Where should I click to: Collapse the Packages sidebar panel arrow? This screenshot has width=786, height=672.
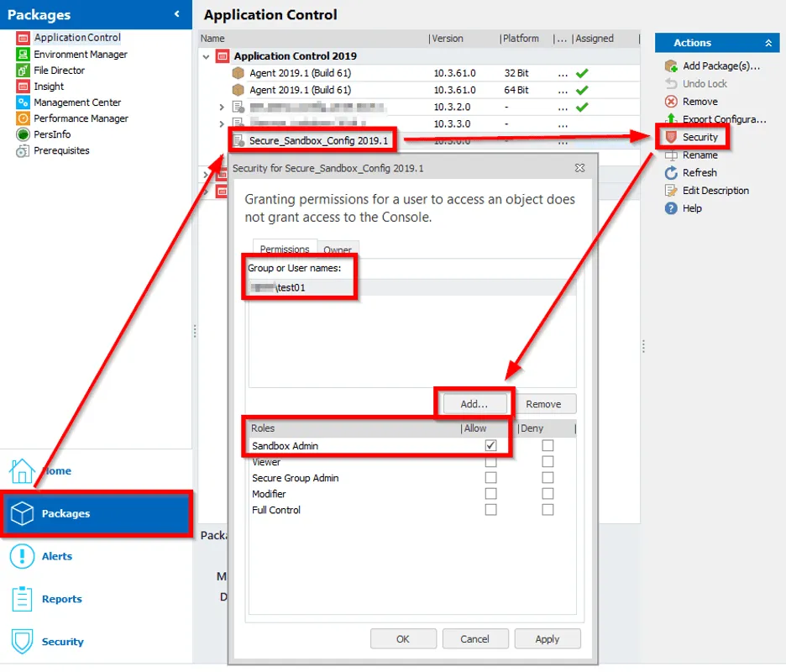pos(177,14)
